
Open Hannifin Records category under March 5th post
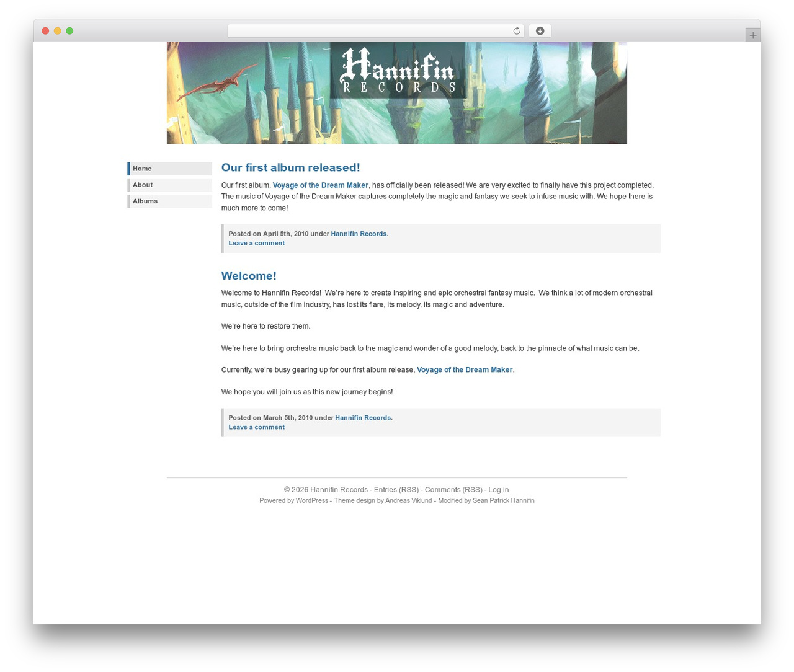(x=363, y=418)
